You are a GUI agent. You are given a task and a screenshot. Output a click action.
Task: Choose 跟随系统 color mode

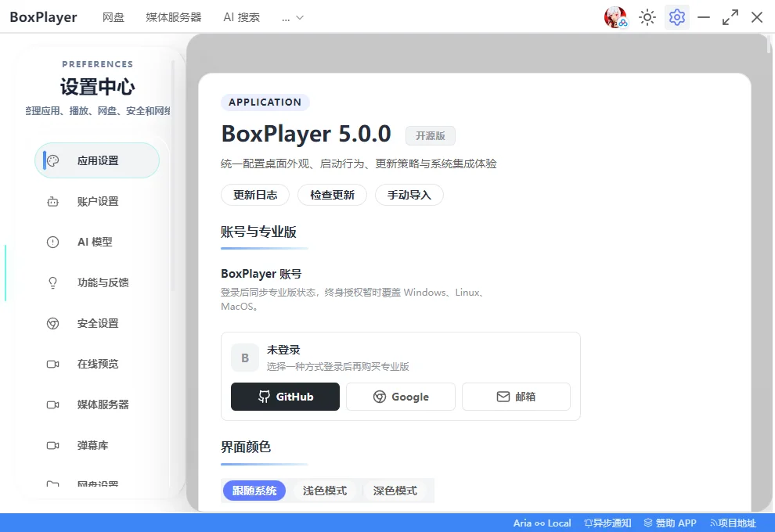pyautogui.click(x=254, y=491)
